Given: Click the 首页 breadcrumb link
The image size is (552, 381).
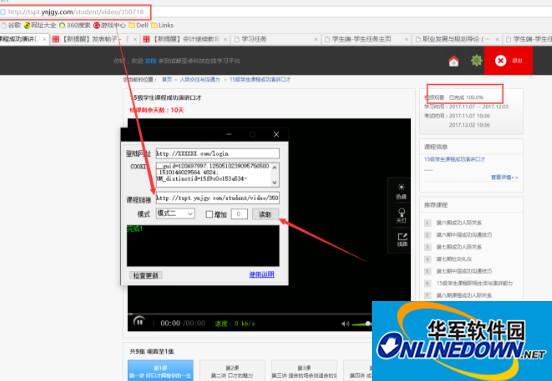Looking at the screenshot, I should [167, 80].
